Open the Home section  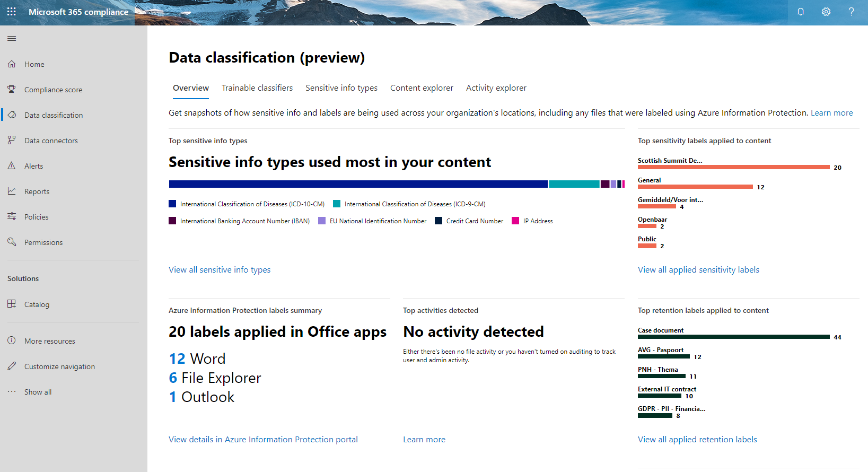[x=34, y=64]
